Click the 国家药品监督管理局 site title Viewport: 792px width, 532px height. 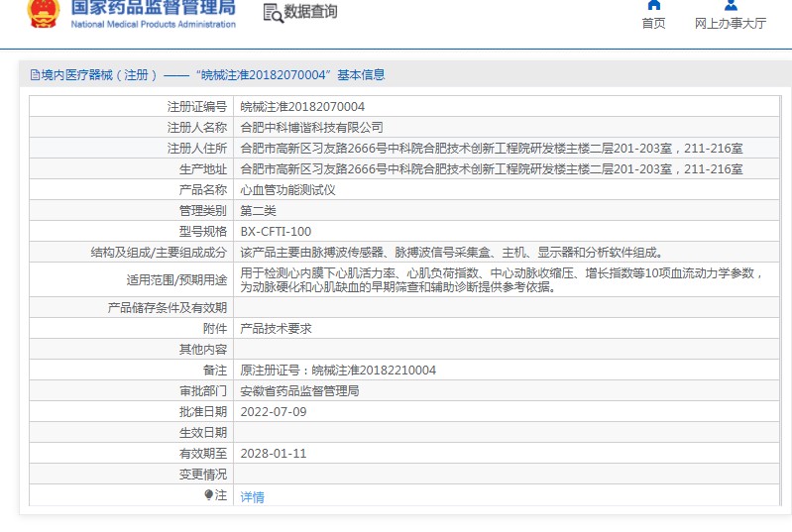[x=153, y=7]
